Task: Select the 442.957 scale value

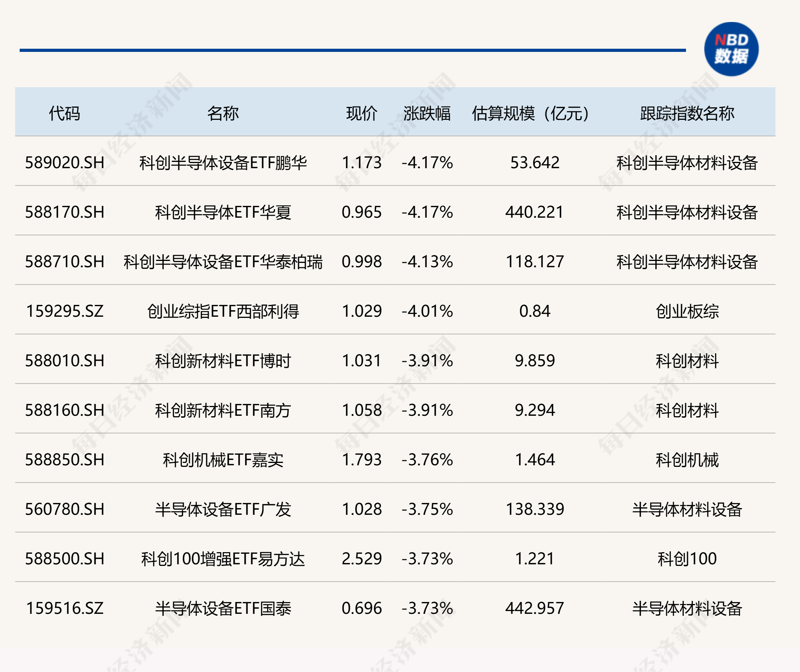Action: point(535,608)
